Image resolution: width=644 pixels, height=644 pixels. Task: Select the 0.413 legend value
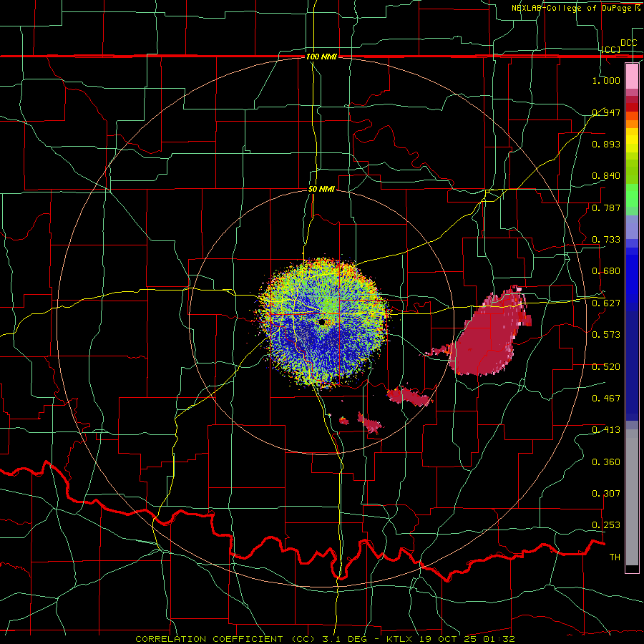(606, 429)
